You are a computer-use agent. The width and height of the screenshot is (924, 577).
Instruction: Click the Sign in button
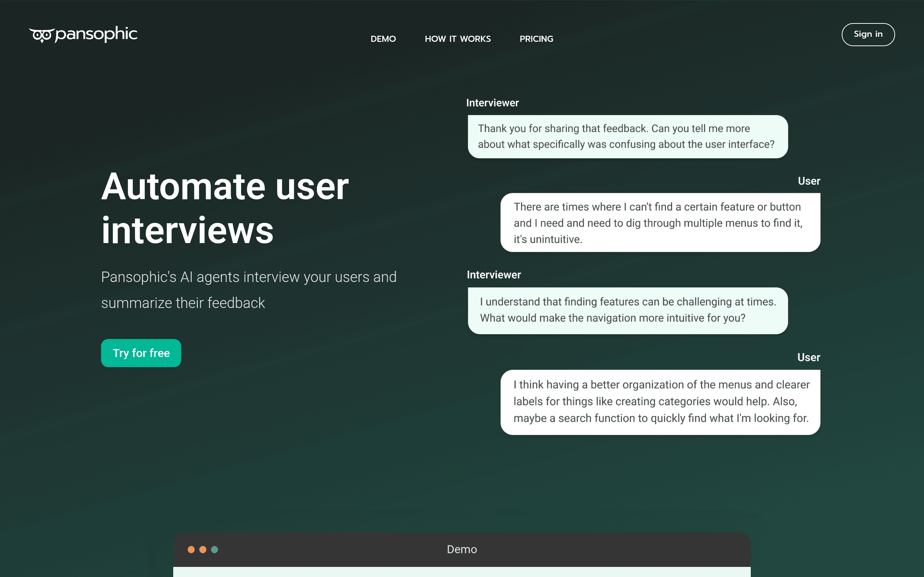pyautogui.click(x=868, y=34)
